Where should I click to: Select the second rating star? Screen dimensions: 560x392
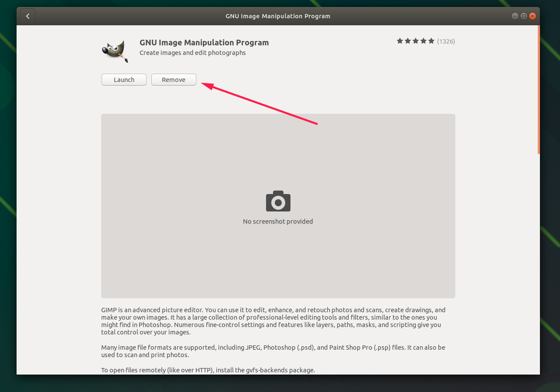coord(407,41)
